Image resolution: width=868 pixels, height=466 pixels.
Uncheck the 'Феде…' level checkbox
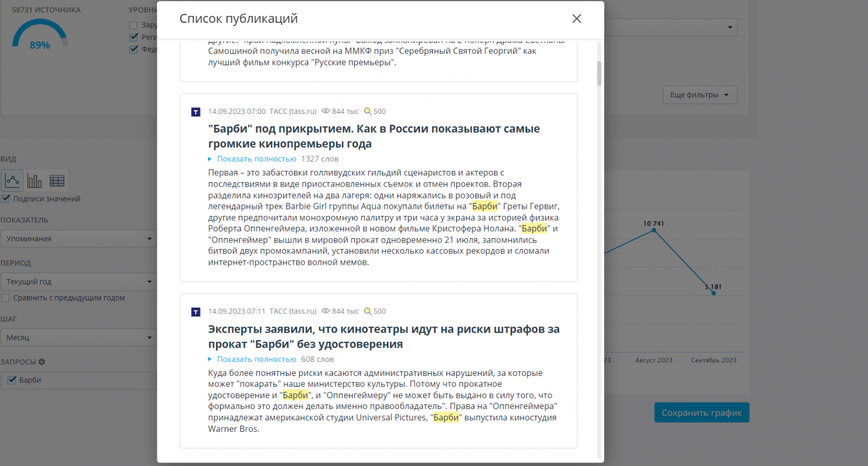(x=133, y=49)
